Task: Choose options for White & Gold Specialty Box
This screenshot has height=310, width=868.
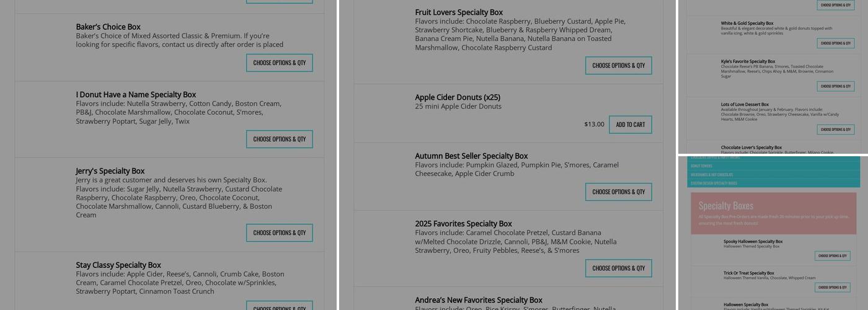Action: tap(835, 43)
